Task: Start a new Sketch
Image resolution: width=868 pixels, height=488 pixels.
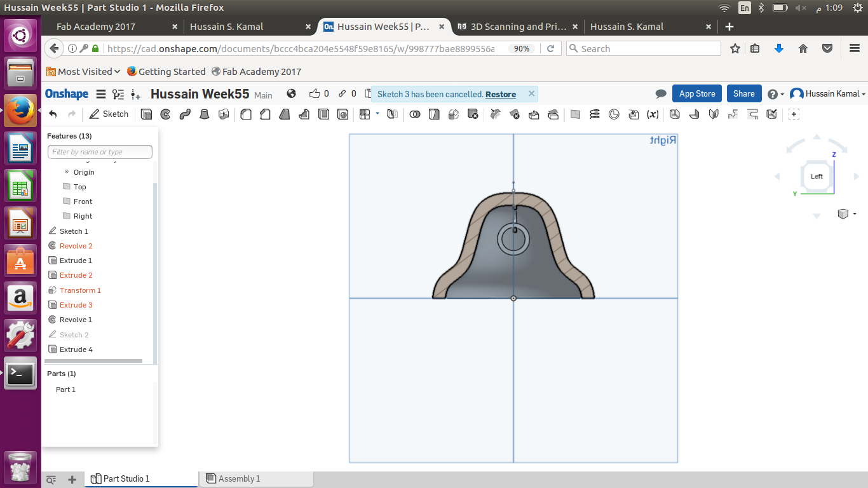Action: coord(109,114)
